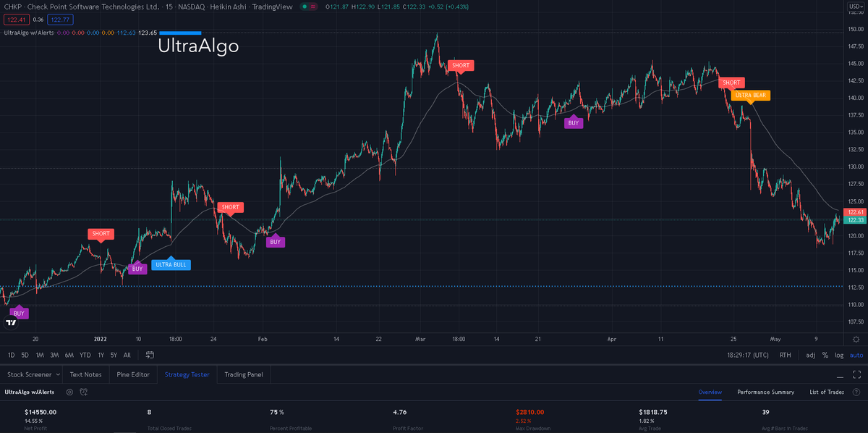Viewport: 868px width, 433px height.
Task: Set chart range to 1M
Action: pos(39,355)
